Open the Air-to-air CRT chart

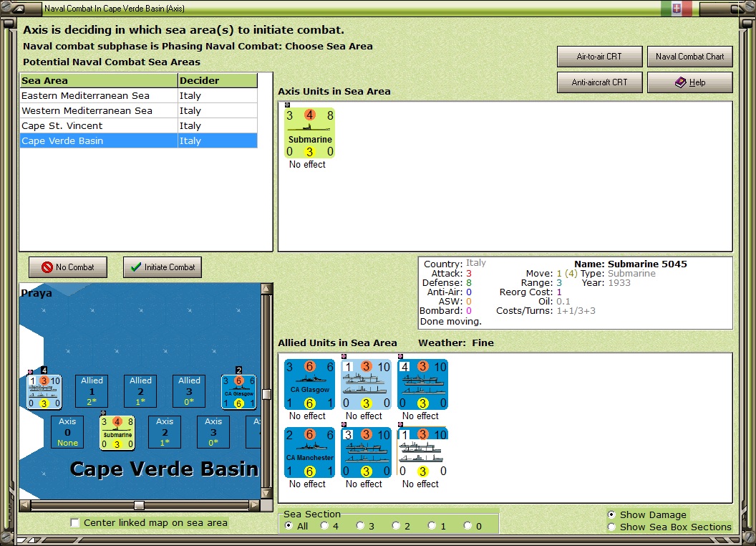(599, 57)
